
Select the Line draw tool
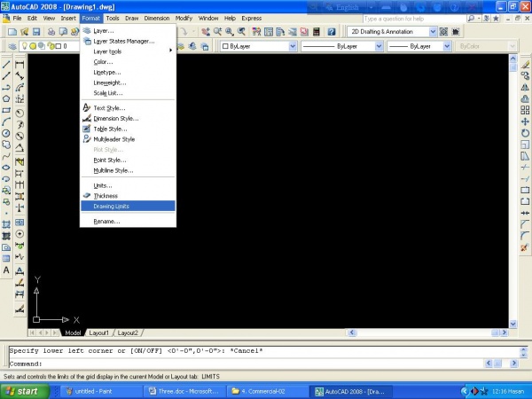click(6, 64)
